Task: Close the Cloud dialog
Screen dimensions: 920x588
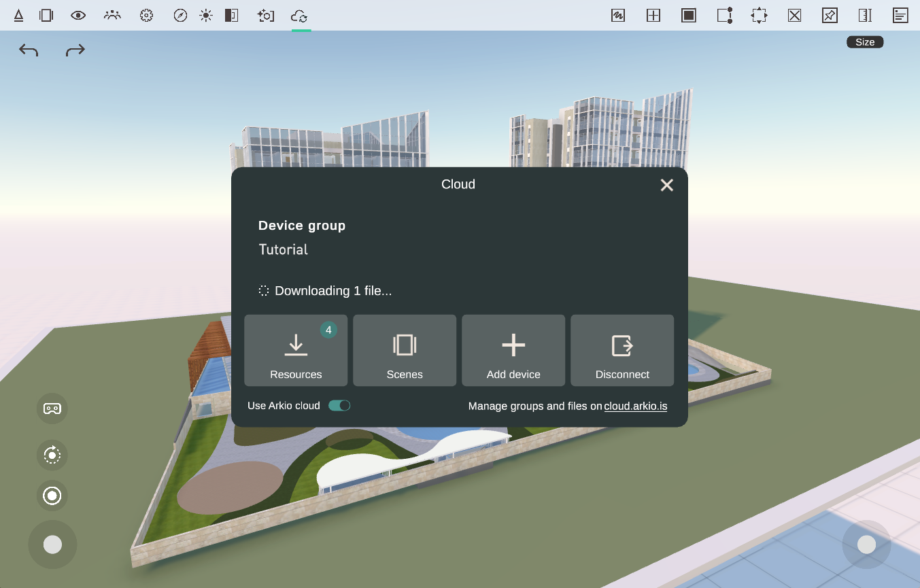Action: (x=667, y=185)
